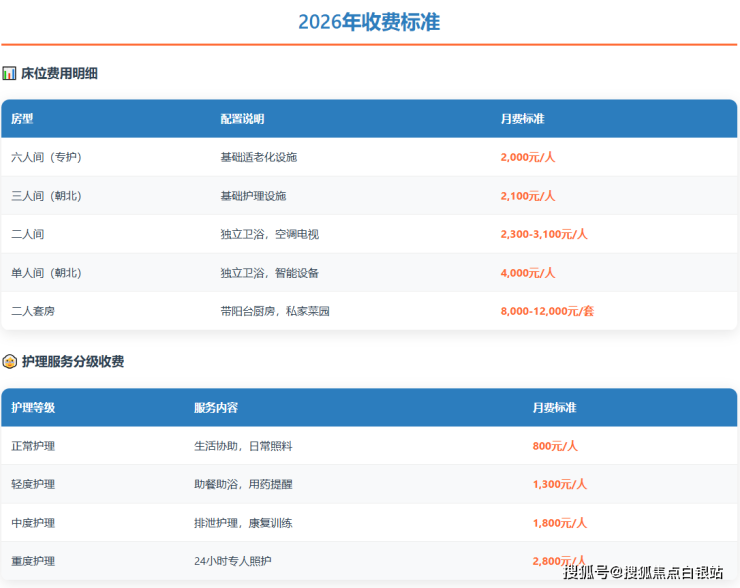Click the 搜狐号@搜狐焦点白银站 watermark

point(643,572)
